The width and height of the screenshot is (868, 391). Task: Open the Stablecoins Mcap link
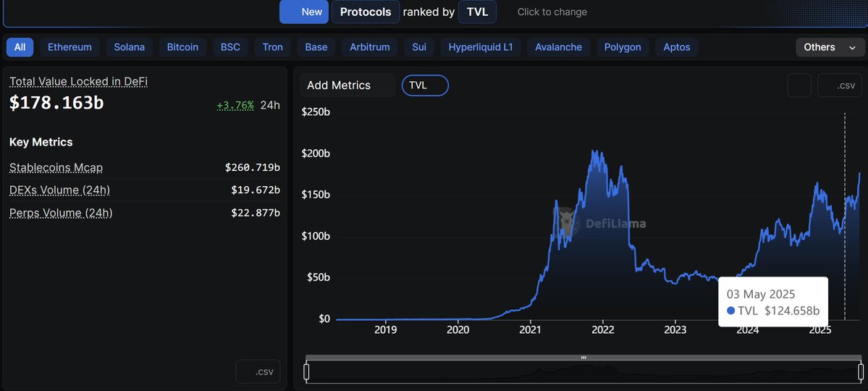coord(56,167)
